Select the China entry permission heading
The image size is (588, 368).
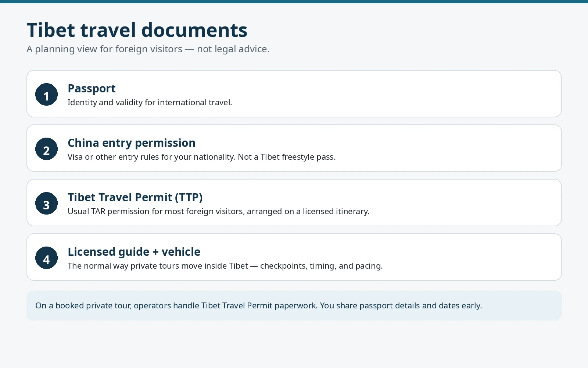click(x=132, y=143)
